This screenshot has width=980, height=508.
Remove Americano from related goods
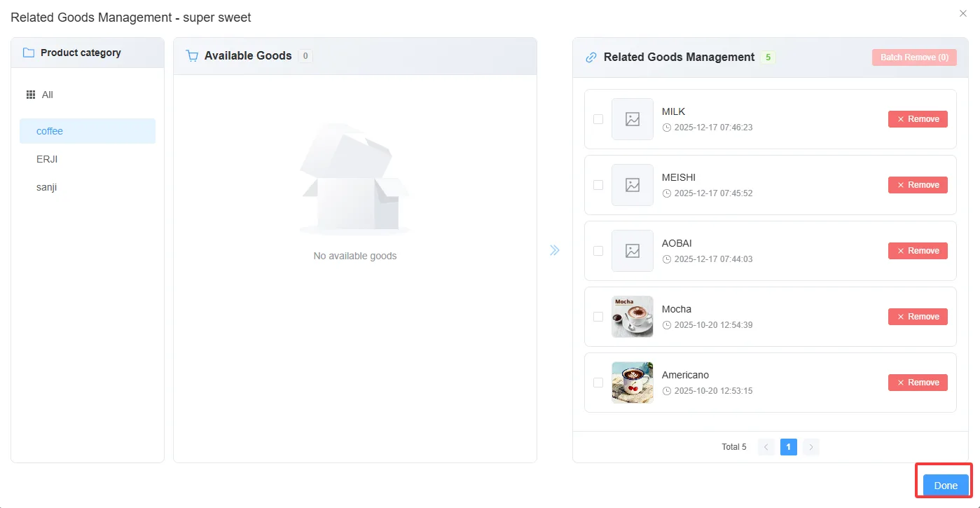(x=918, y=383)
